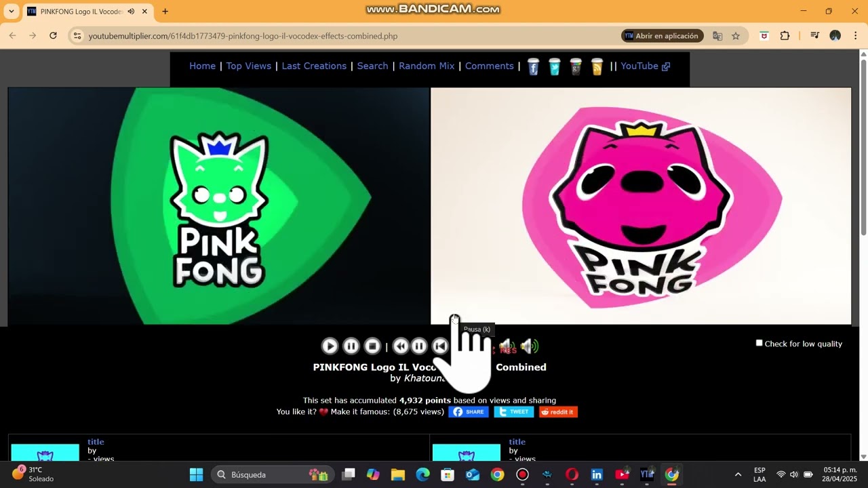Open the browser extensions puzzle icon
Image resolution: width=868 pixels, height=488 pixels.
(785, 36)
